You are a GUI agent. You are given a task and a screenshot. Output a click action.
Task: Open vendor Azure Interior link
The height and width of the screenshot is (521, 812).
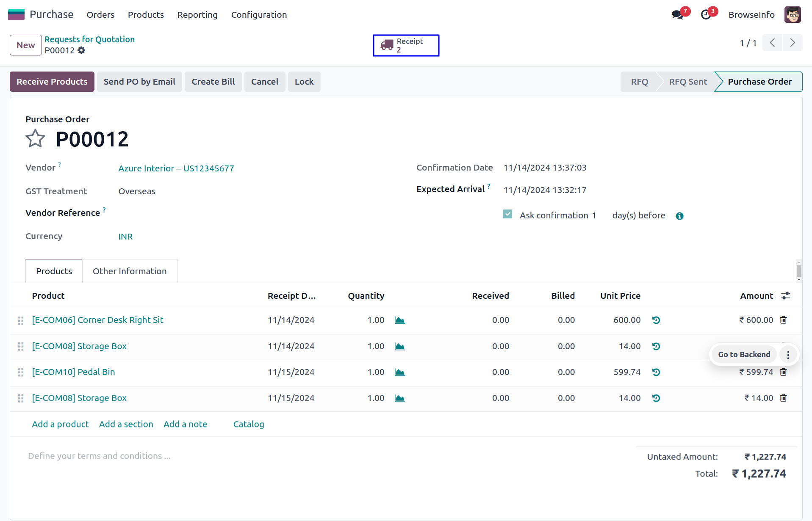pos(176,168)
